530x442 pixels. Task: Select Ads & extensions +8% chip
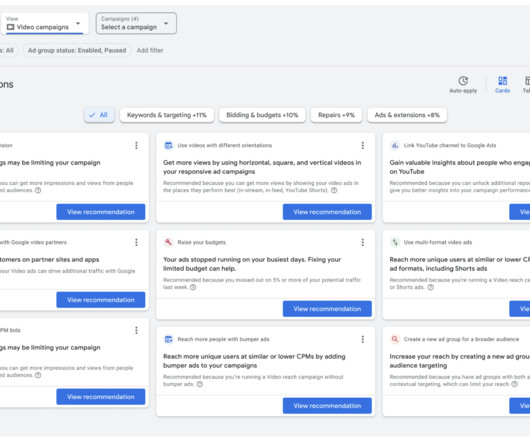coord(407,115)
